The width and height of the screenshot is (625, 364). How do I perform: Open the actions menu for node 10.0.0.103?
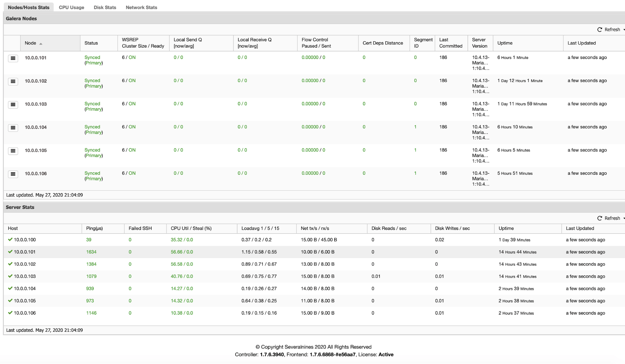click(13, 104)
